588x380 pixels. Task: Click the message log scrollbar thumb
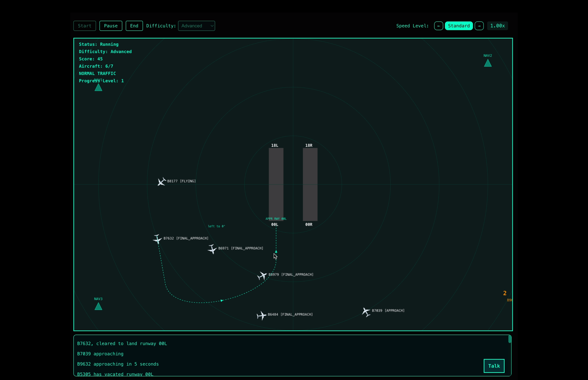pos(510,339)
